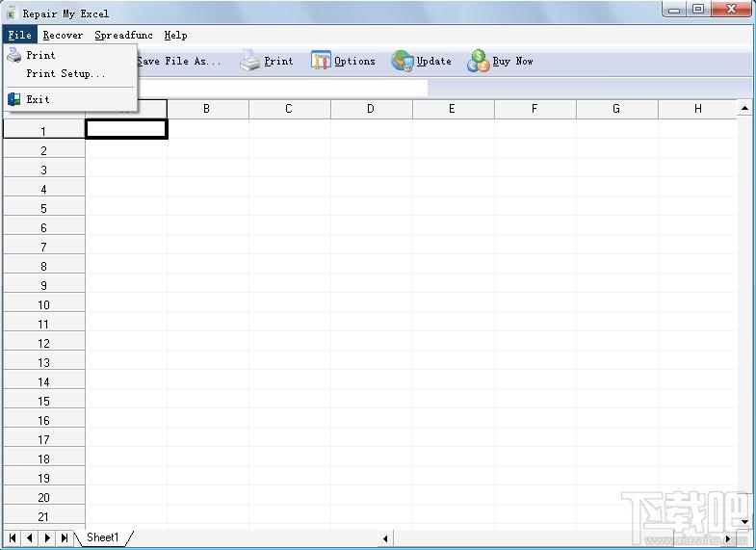Select row 5 header
This screenshot has height=550, width=756.
[44, 206]
